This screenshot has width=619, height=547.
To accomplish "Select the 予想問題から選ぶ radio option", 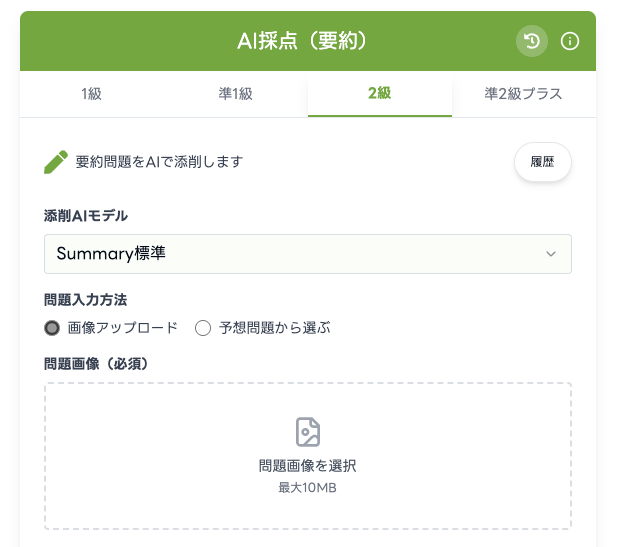I will click(x=203, y=327).
